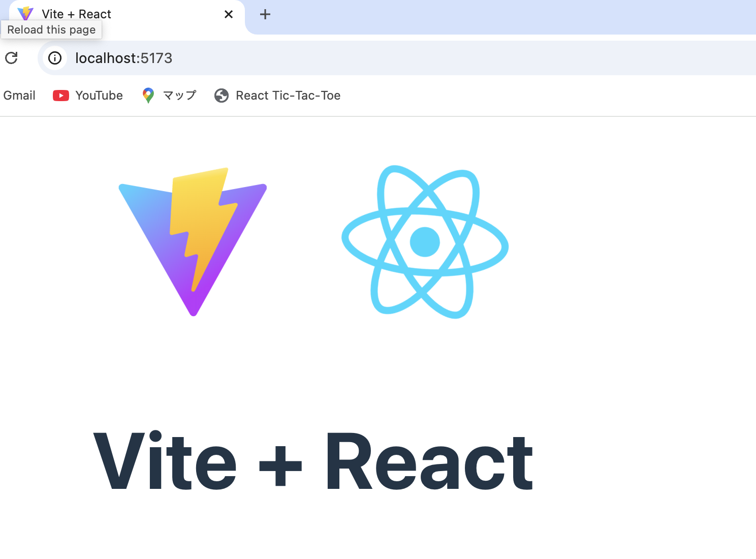Click the YouTube bookmark icon
Viewport: 756px width, 559px height.
click(60, 96)
